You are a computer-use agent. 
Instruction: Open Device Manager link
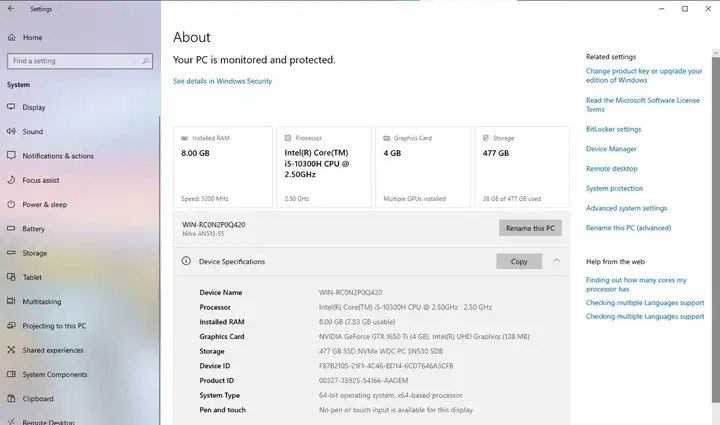coord(611,149)
